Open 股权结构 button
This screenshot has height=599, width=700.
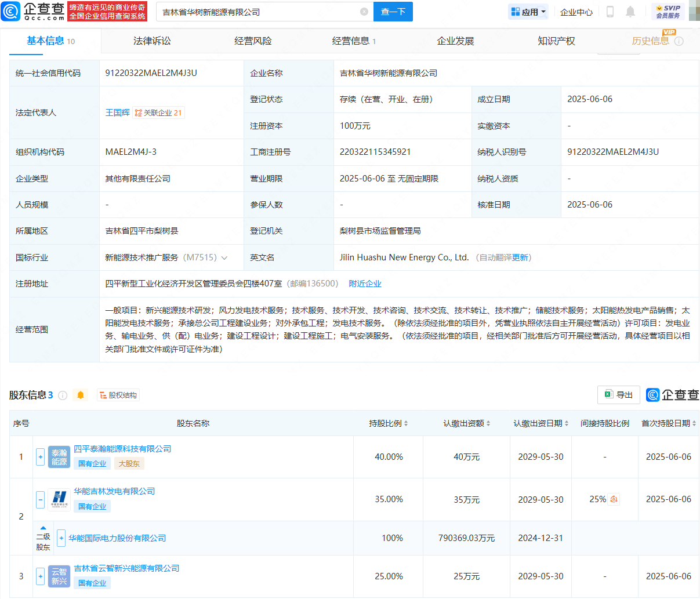point(118,395)
